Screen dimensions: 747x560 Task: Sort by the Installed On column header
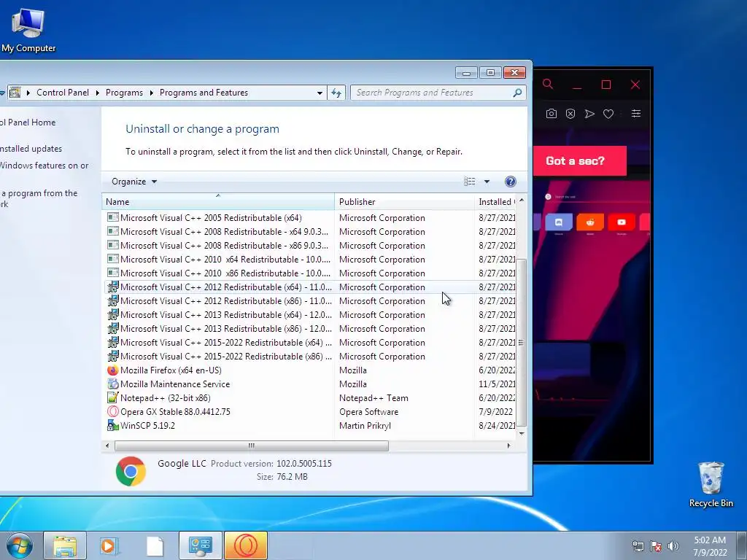pos(496,201)
